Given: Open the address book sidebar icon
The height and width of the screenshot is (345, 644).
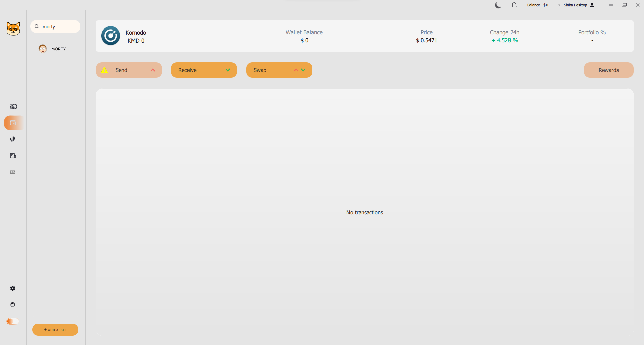Looking at the screenshot, I should (13, 156).
